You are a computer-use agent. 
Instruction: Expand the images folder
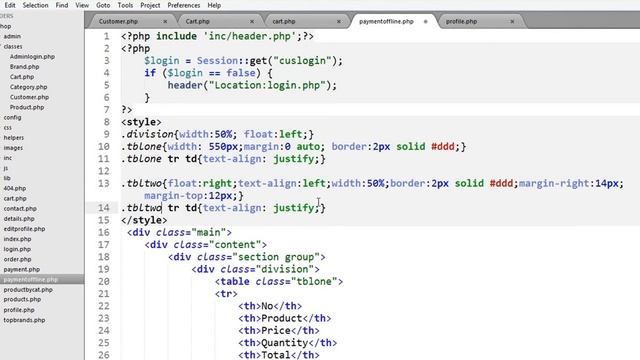[x=13, y=148]
